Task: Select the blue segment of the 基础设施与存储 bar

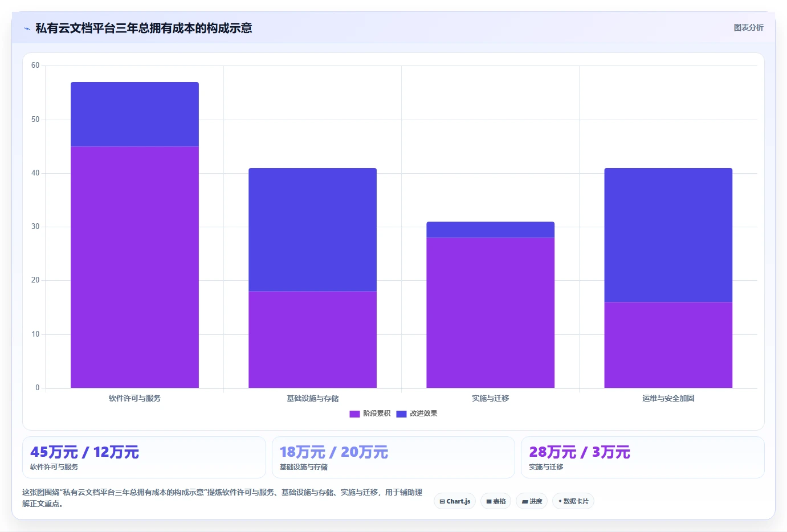Action: pos(312,230)
